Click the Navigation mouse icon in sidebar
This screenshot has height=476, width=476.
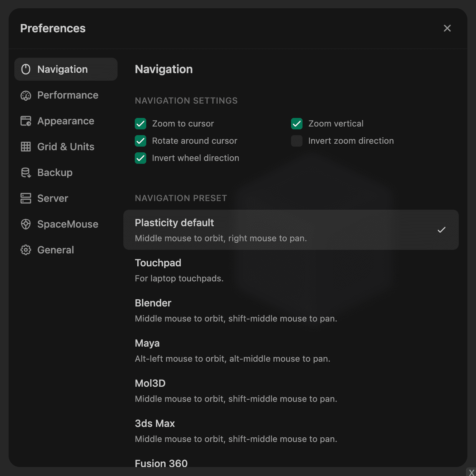26,69
